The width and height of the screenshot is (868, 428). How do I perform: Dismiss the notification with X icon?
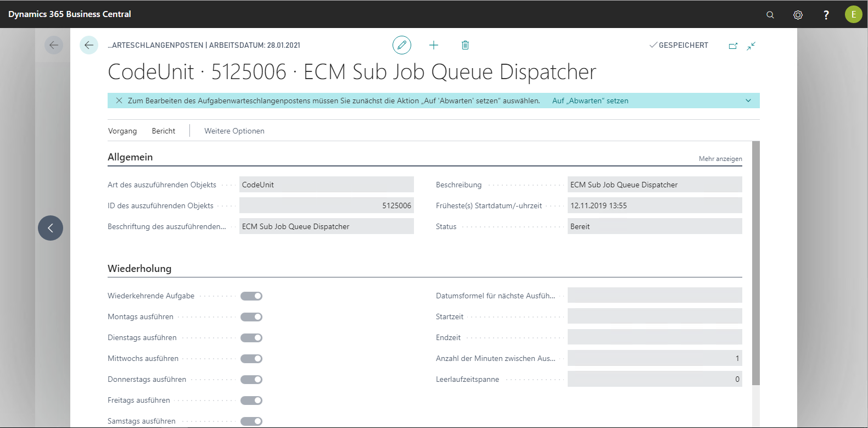pos(119,101)
